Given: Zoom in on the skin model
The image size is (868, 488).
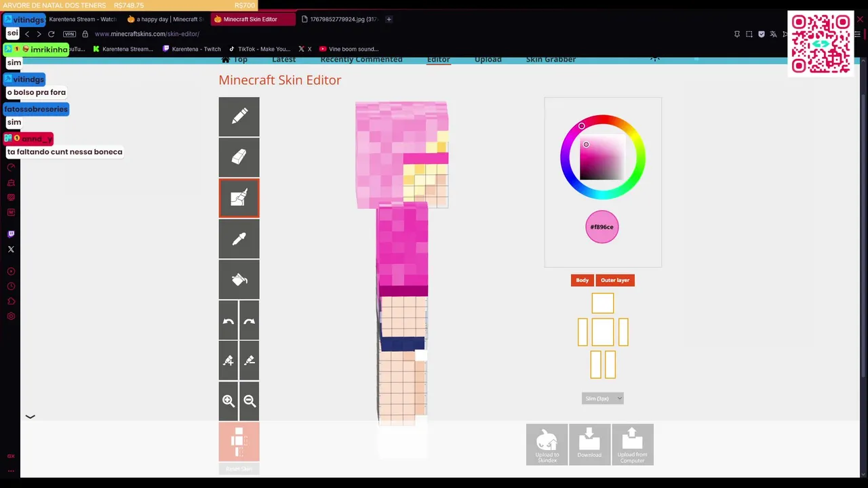Looking at the screenshot, I should (229, 401).
